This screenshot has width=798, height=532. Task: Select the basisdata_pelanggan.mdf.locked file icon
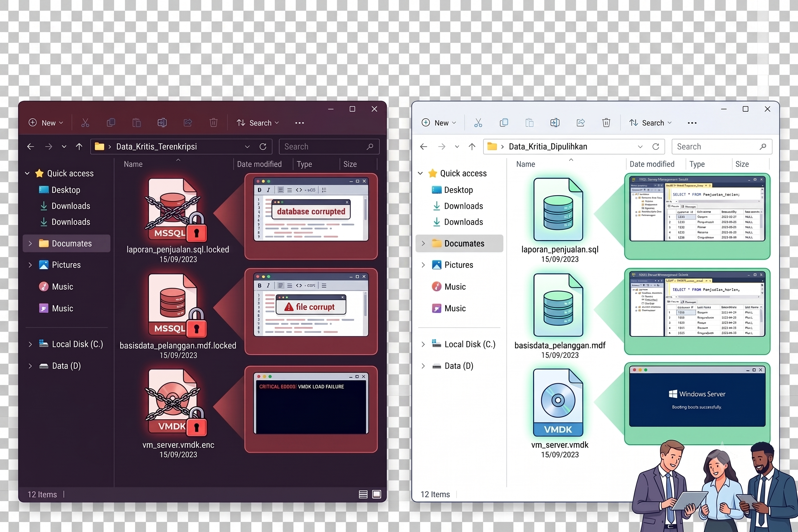177,305
